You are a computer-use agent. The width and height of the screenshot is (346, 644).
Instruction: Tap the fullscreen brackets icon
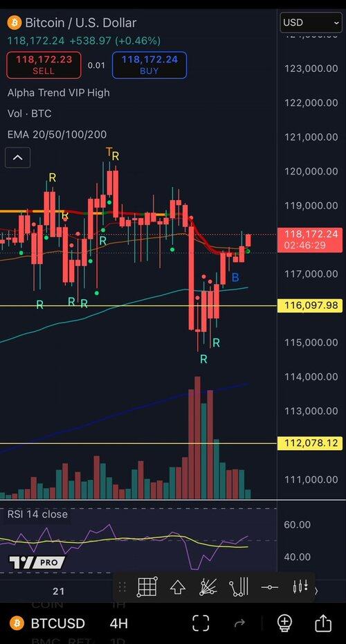201,623
